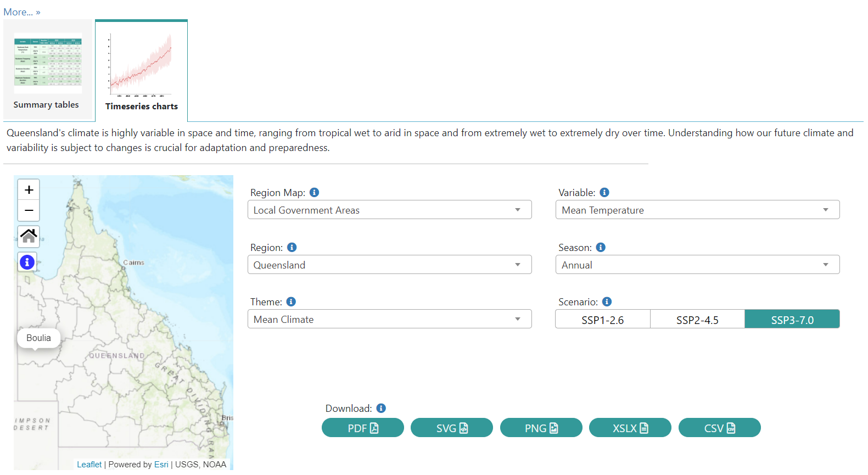
Task: Show info for Theme field
Action: pyautogui.click(x=291, y=301)
